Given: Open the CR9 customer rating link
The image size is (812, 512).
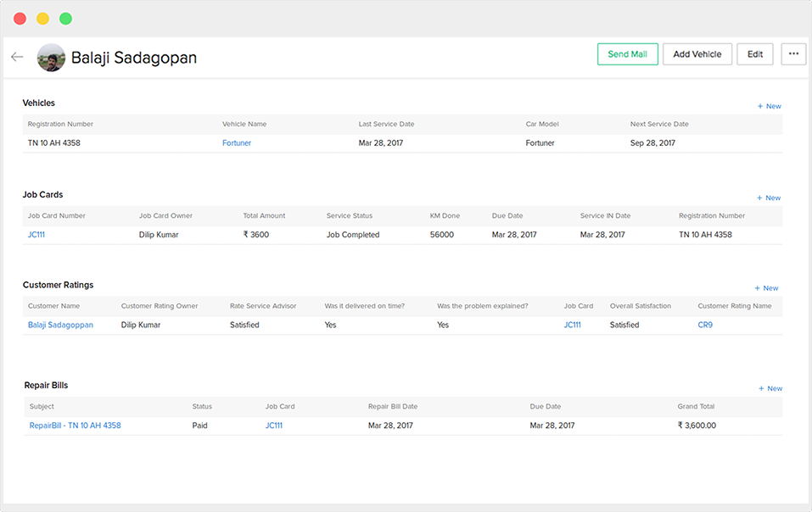Looking at the screenshot, I should tap(705, 325).
